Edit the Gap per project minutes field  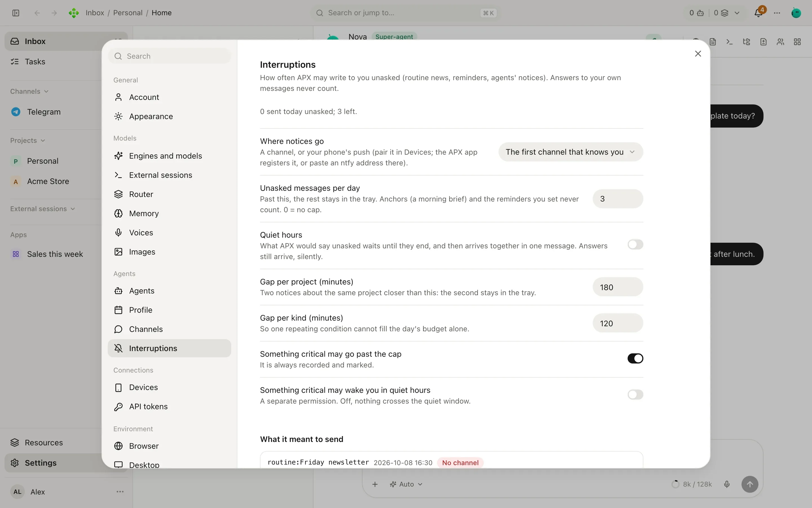618,287
